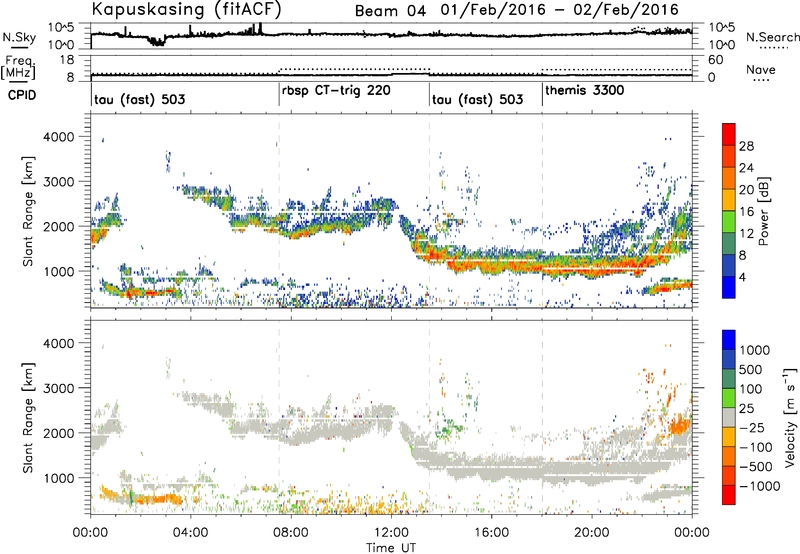Click the 'Velocity [m s-1]' colorbar title
The image size is (800, 554).
tap(790, 417)
